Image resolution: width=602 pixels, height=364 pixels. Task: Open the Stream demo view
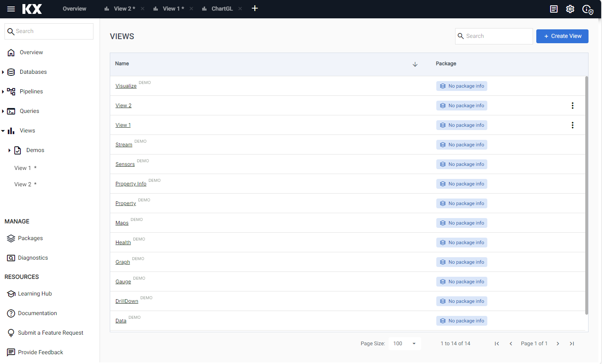point(124,145)
